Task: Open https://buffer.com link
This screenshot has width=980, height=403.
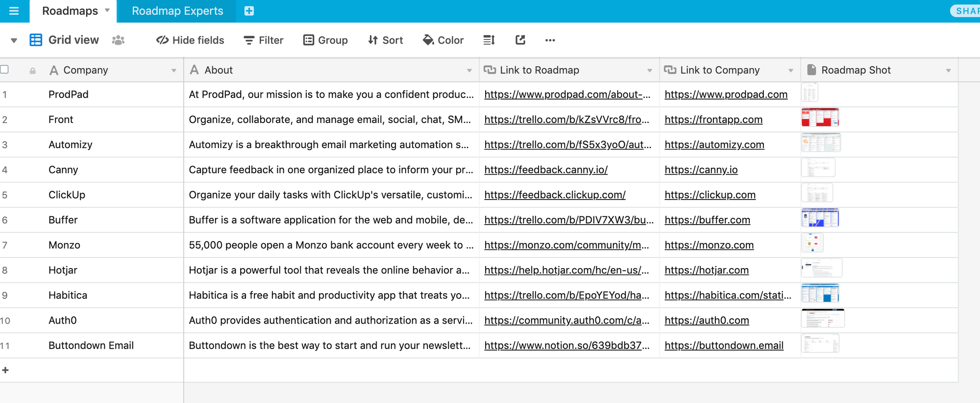Action: tap(707, 220)
